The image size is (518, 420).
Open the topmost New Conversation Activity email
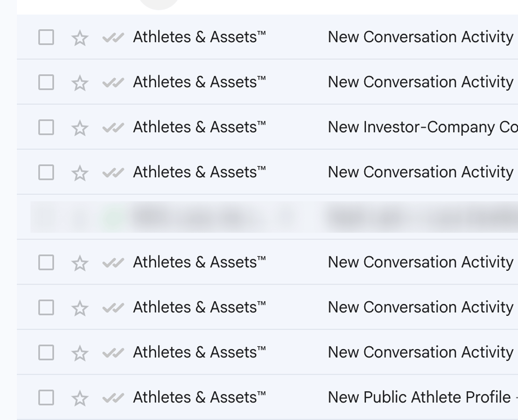click(420, 37)
